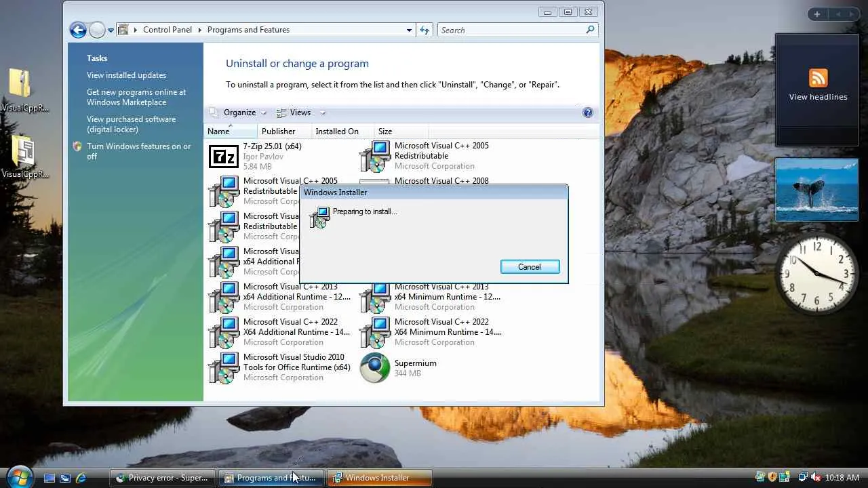Screen dimensions: 868x488
Task: Click the Visual C++ 2022 X64 Additional Runtime icon
Action: tap(224, 333)
